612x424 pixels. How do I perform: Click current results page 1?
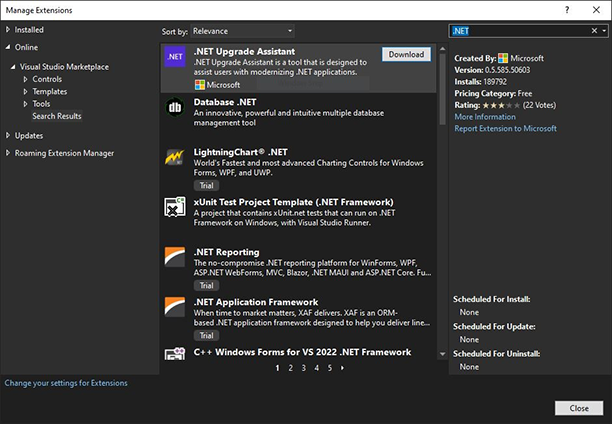pos(277,368)
